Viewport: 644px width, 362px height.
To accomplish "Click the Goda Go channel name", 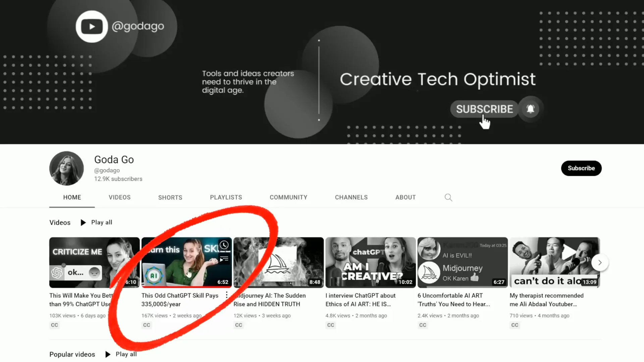I will coord(114,160).
